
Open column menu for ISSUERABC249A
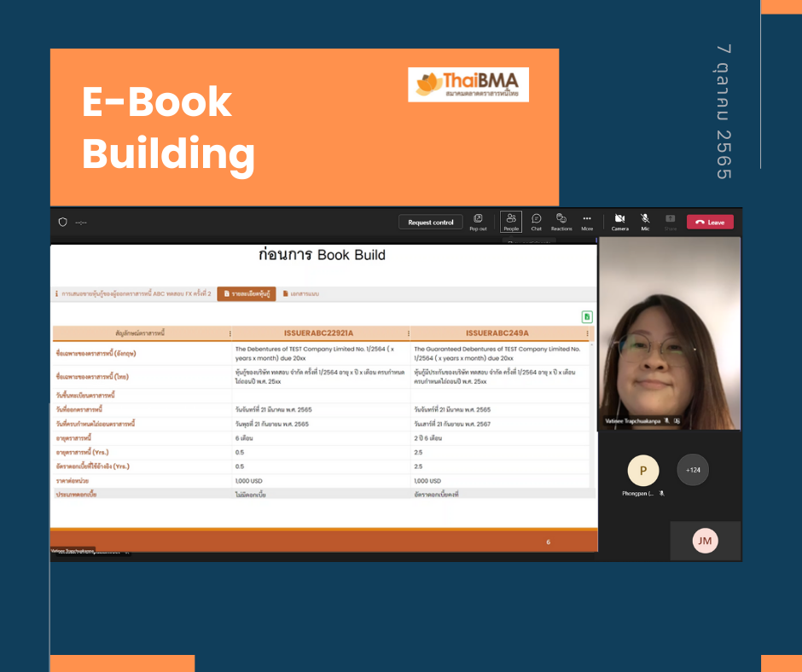587,333
